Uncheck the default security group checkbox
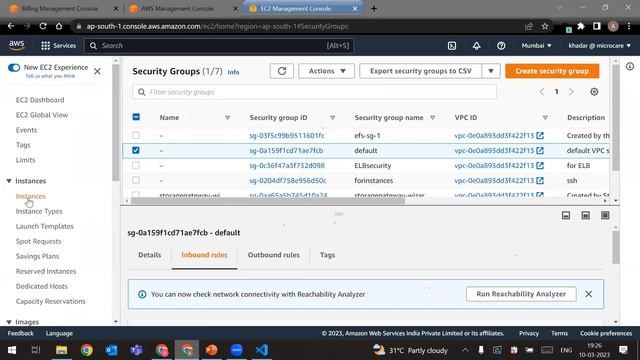 coord(136,150)
